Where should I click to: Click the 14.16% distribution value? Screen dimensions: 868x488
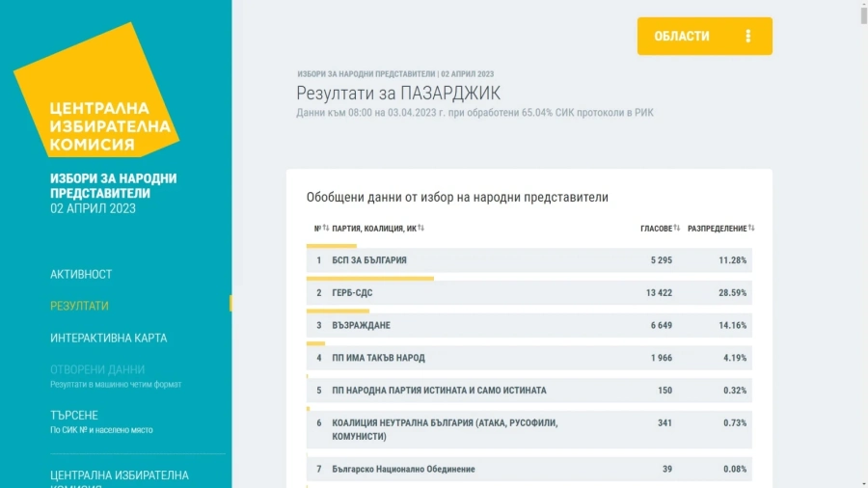732,325
